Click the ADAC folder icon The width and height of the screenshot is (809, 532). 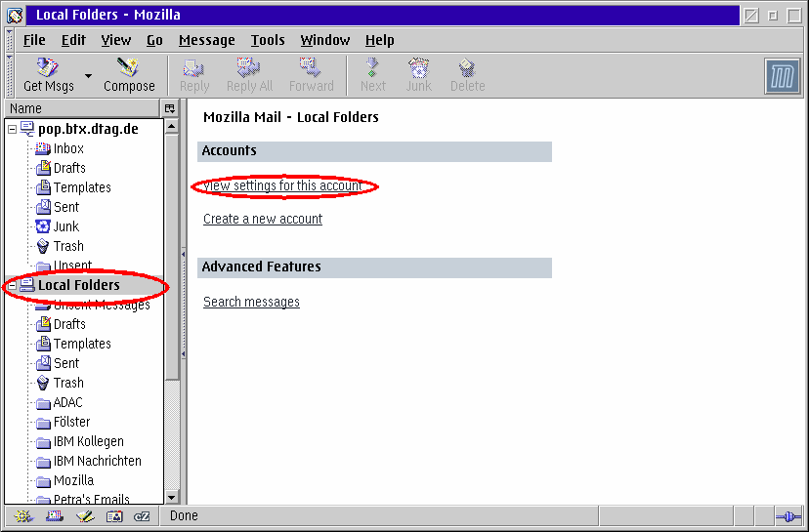point(43,403)
